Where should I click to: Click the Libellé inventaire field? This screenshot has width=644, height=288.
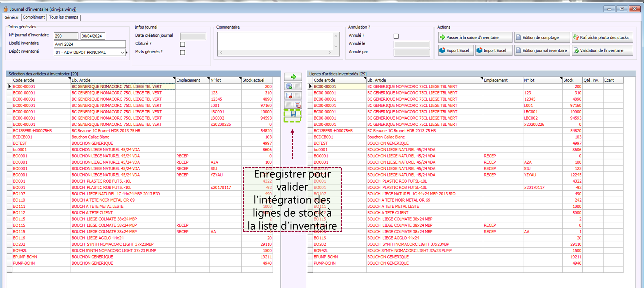(90, 44)
